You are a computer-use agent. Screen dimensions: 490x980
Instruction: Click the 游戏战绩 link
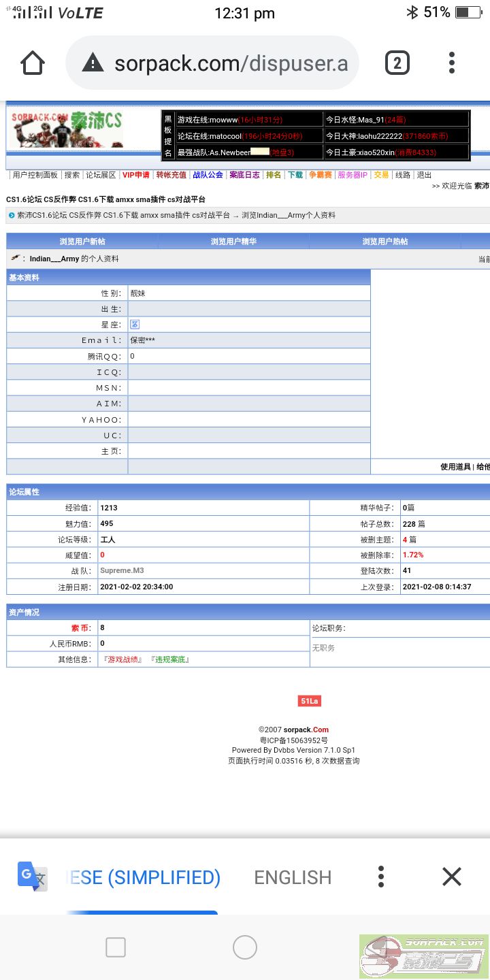pyautogui.click(x=123, y=659)
